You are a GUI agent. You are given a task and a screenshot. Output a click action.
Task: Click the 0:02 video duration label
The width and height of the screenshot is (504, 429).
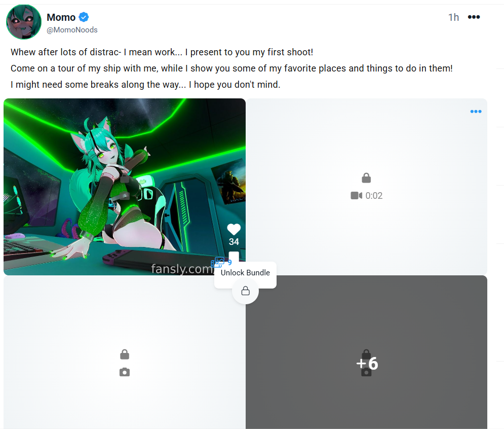pyautogui.click(x=374, y=196)
